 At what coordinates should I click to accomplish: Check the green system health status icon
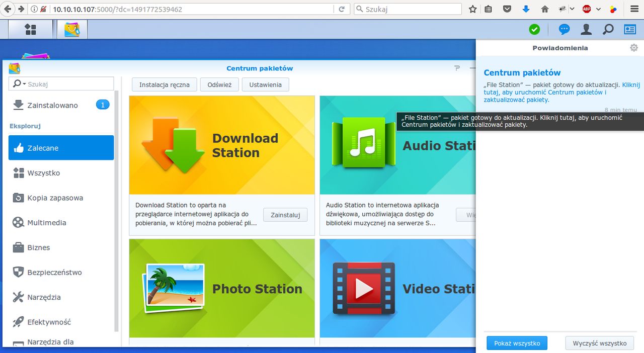point(534,30)
